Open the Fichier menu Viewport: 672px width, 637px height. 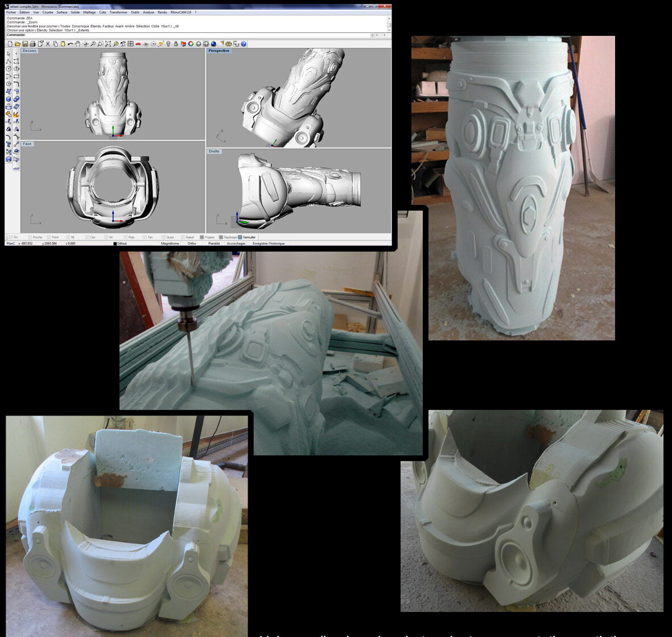11,12
